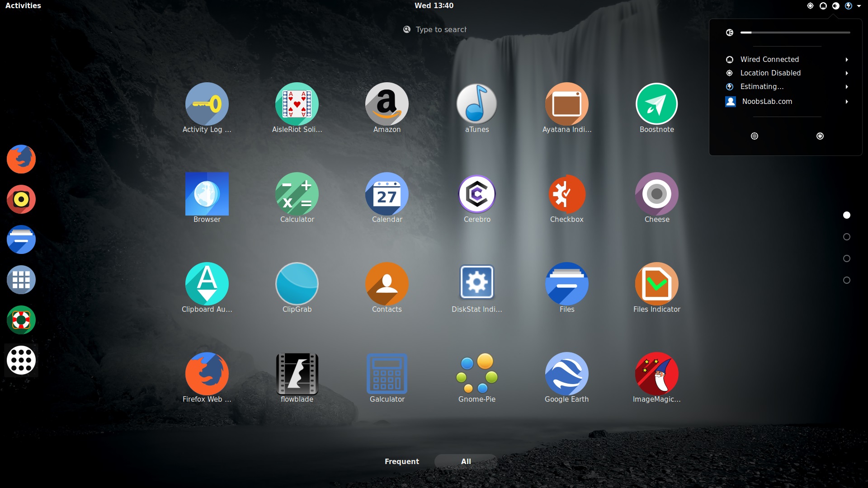The image size is (868, 488).
Task: Launch Cerebro
Action: tap(476, 198)
